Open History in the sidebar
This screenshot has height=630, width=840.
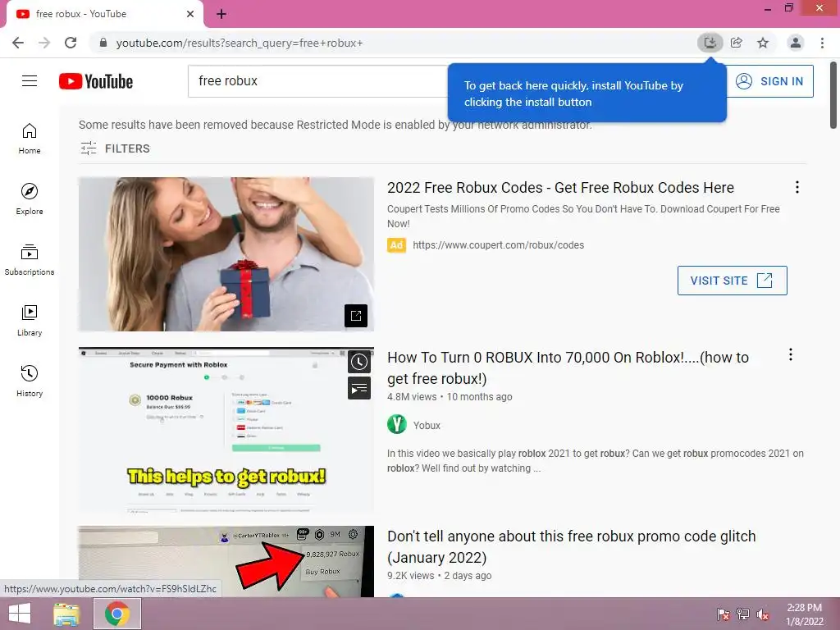coord(30,381)
